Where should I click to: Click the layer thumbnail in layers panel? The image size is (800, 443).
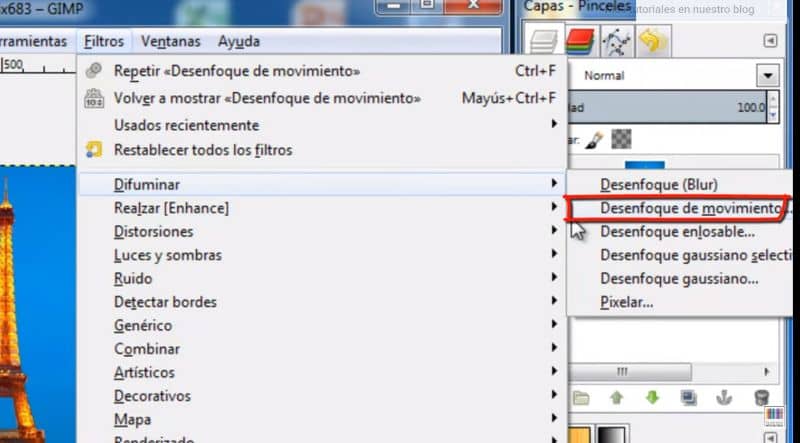[644, 166]
